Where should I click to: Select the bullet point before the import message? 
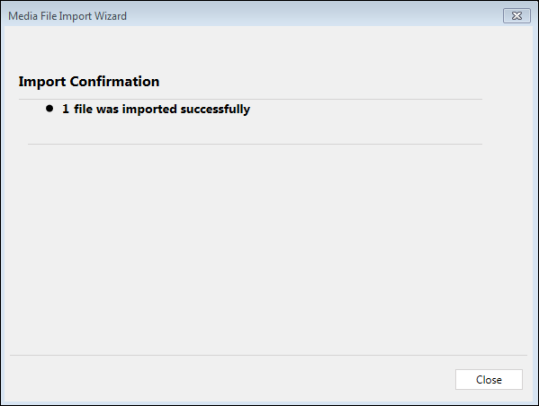tap(50, 109)
